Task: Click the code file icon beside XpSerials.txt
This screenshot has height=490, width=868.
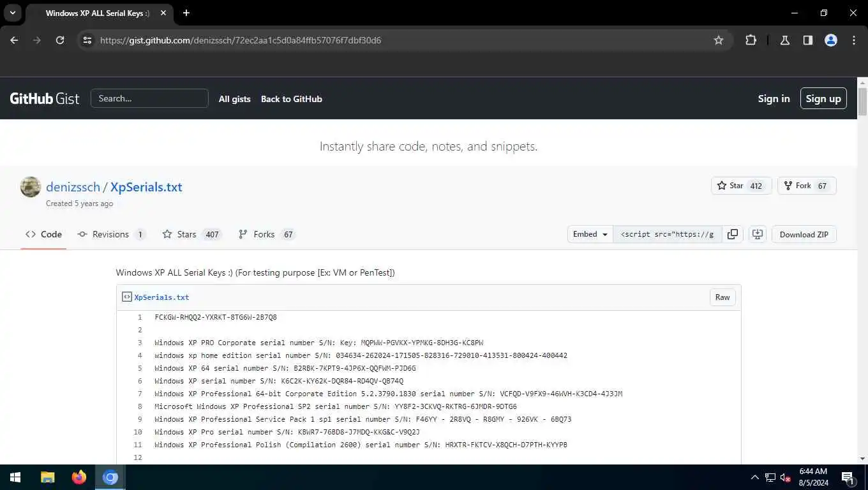Action: coord(126,297)
